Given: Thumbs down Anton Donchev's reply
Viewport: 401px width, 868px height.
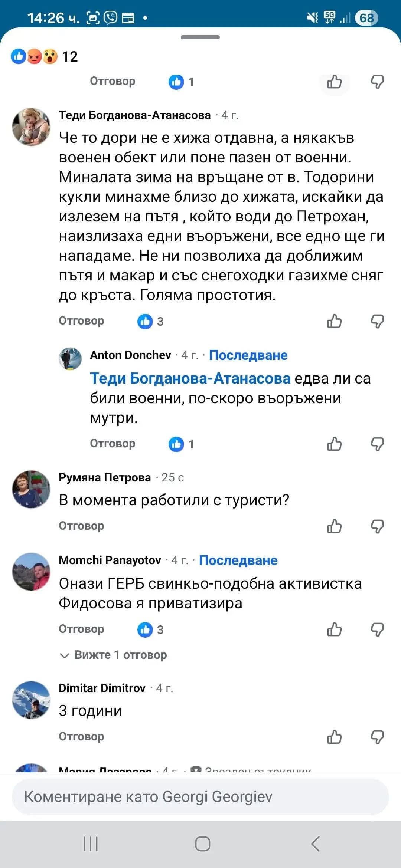Looking at the screenshot, I should tap(377, 444).
